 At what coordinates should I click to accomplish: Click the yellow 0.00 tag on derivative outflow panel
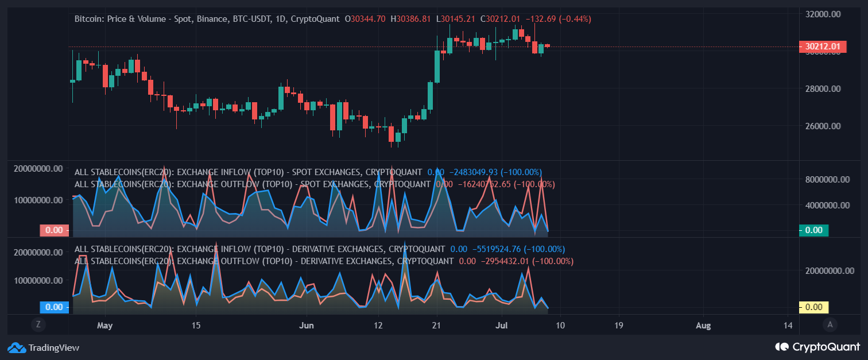click(x=815, y=307)
